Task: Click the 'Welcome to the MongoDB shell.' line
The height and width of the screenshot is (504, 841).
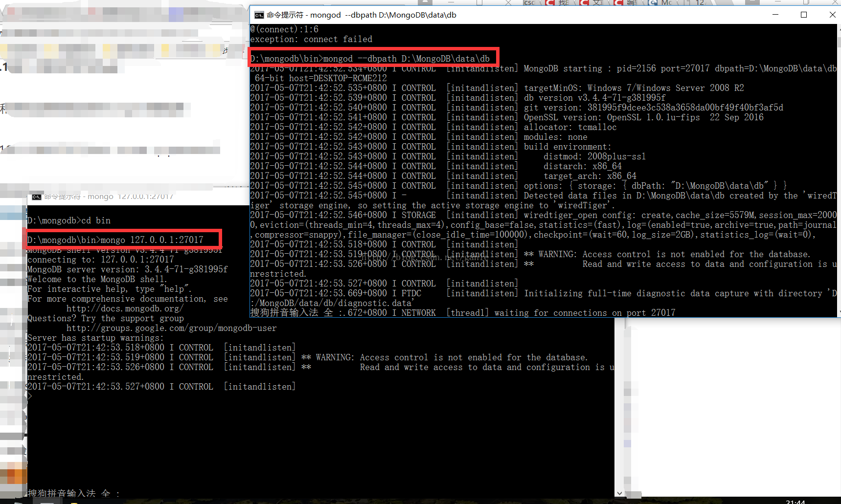Action: coord(97,279)
